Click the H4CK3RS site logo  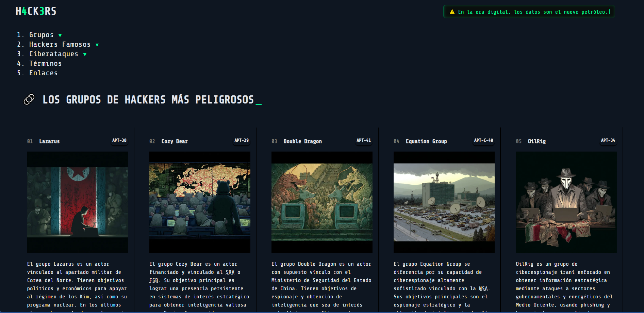pos(36,11)
